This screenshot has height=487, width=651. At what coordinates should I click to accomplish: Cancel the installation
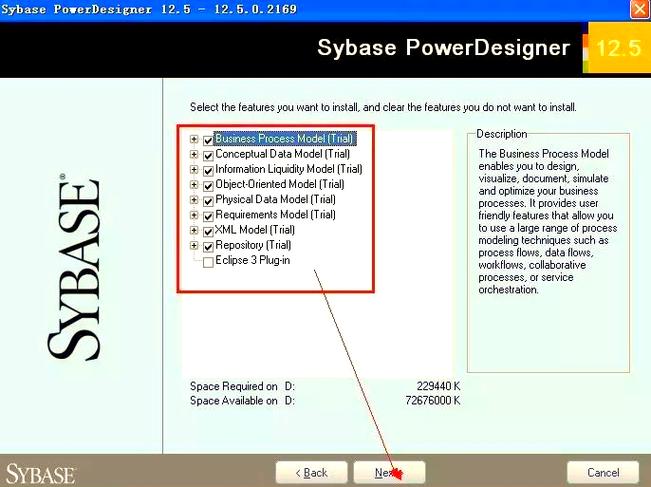(x=603, y=472)
